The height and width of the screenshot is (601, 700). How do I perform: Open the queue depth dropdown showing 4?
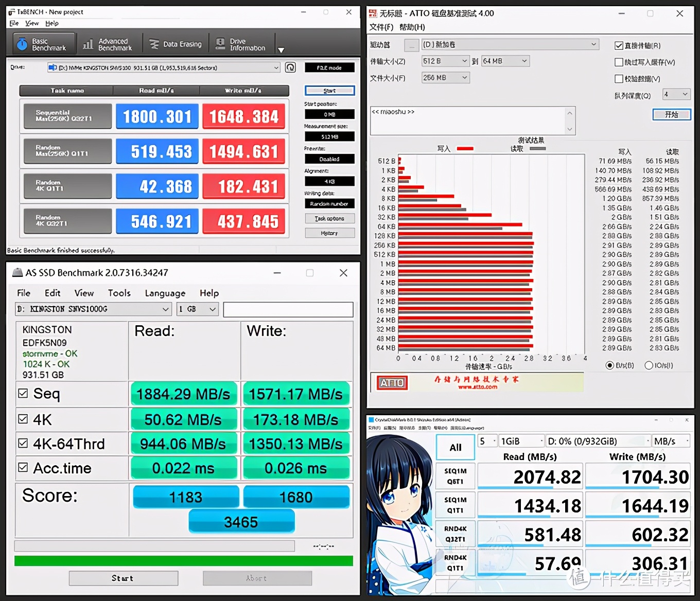[676, 94]
